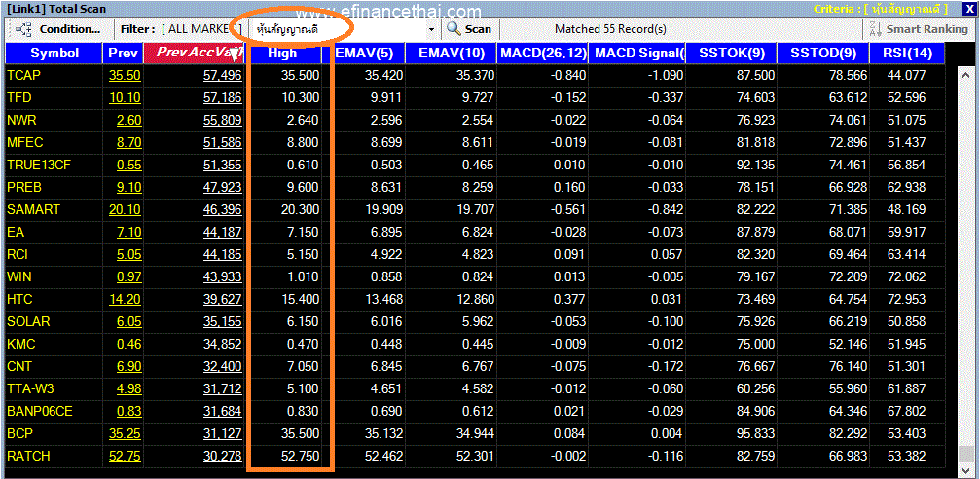Select symbol EA
Viewport: 980px width, 479px height.
(16, 232)
